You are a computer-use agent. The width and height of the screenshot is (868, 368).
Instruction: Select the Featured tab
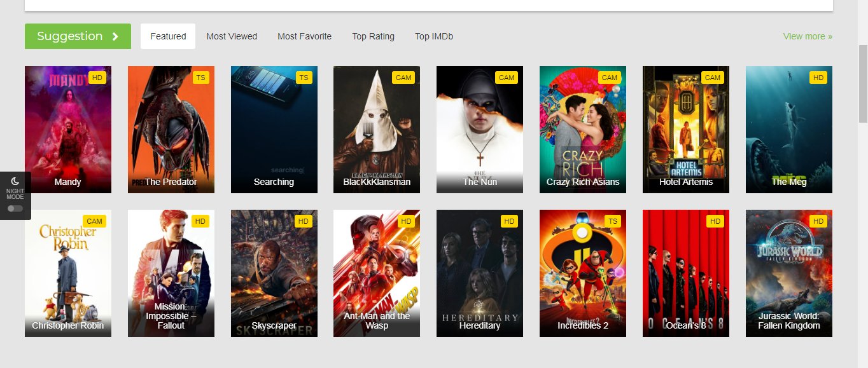point(168,36)
